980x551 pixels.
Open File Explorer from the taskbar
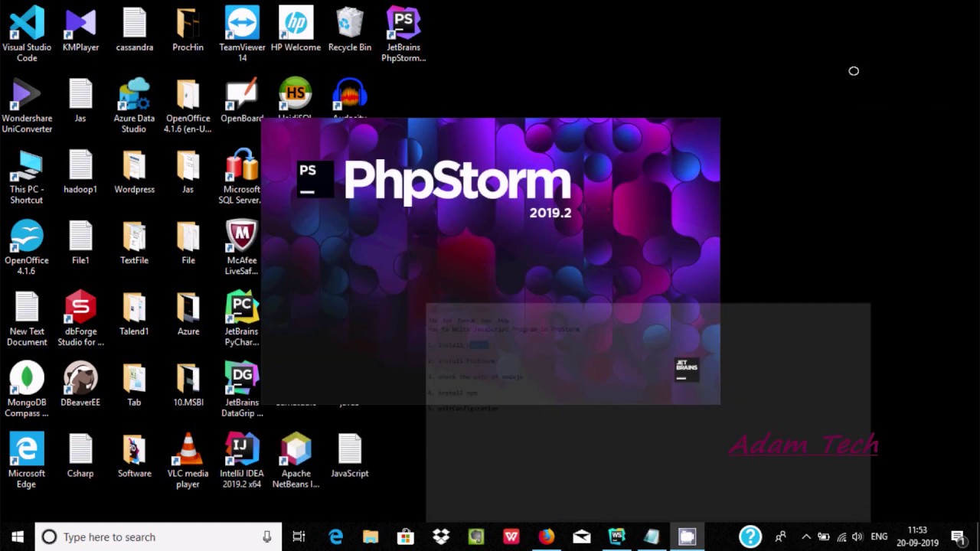click(371, 536)
